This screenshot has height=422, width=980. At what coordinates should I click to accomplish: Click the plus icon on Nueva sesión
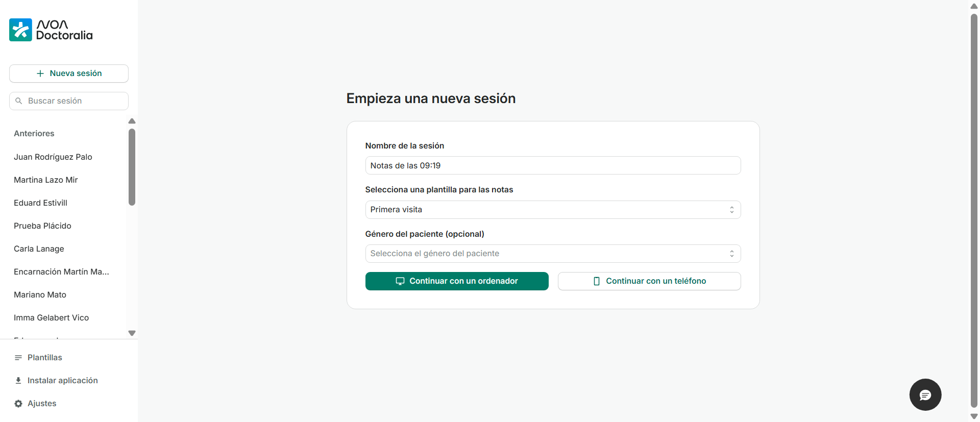(x=40, y=73)
